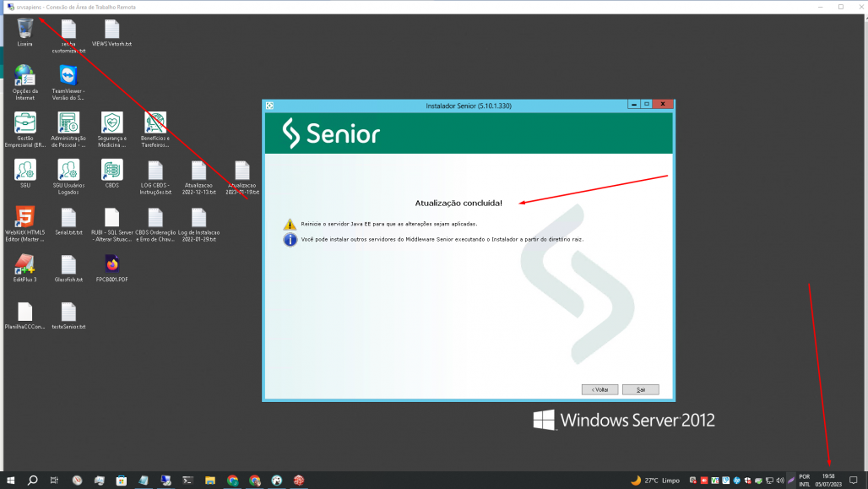Click the 'Reinicie o servidor Java EE' message

click(388, 224)
